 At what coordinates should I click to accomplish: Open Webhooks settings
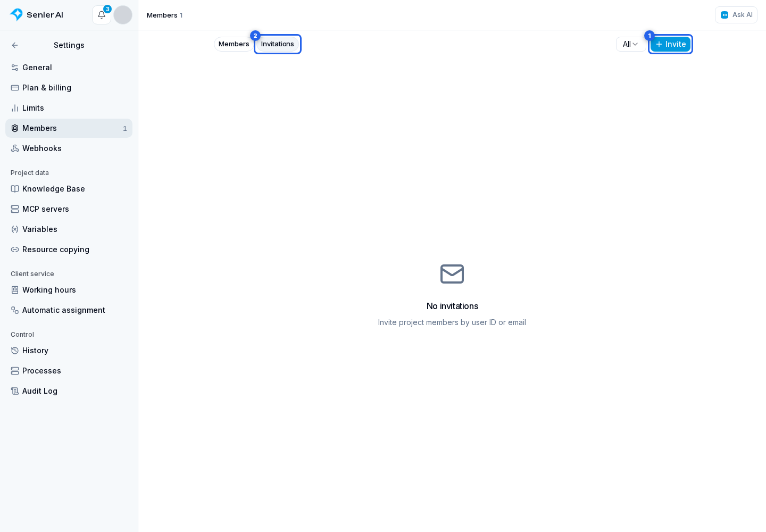click(69, 148)
